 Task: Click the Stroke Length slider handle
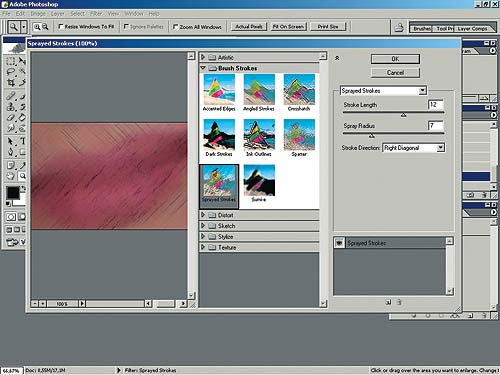point(403,115)
